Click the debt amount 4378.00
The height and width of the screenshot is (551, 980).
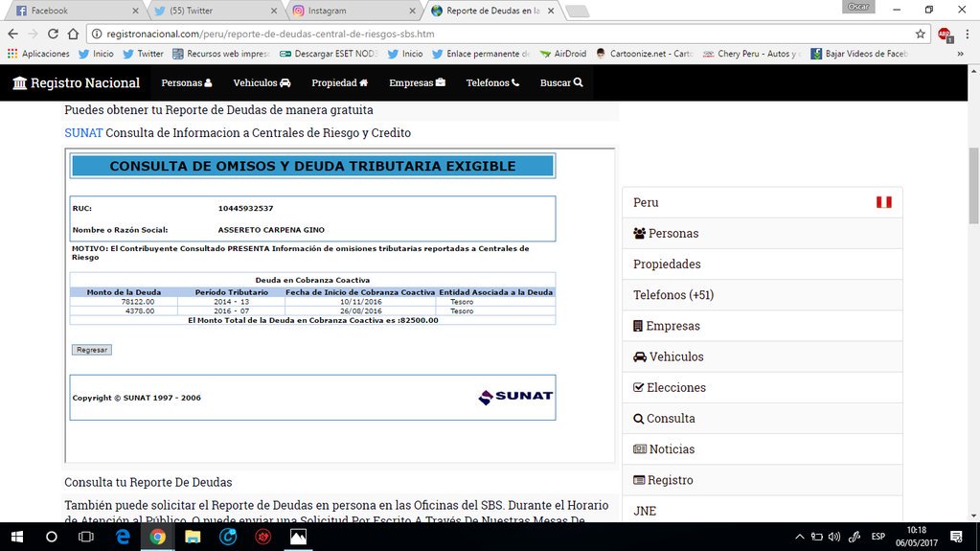point(139,310)
